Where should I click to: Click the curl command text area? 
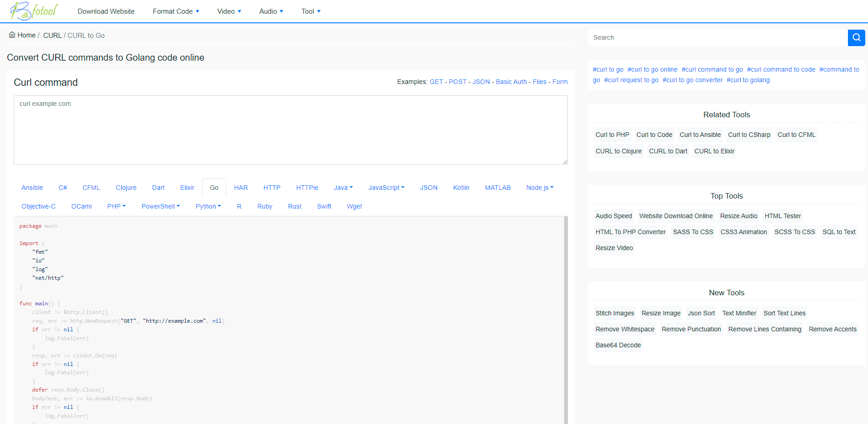(291, 130)
